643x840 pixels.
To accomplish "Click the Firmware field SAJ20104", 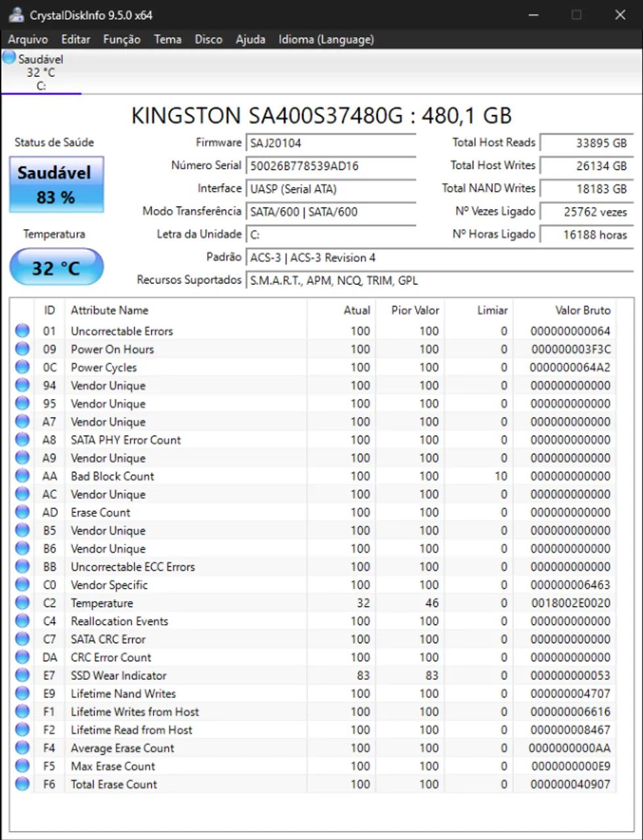I will (x=331, y=143).
